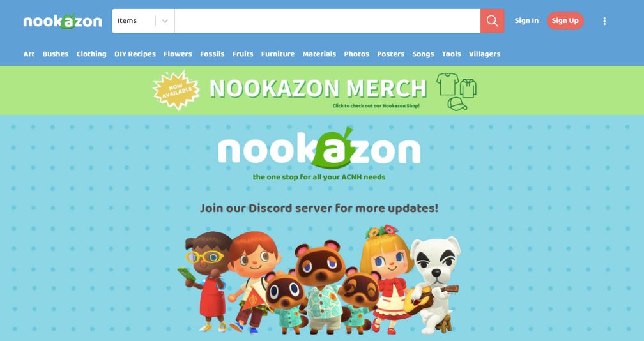Click the Nookazon logo in header

click(x=63, y=21)
